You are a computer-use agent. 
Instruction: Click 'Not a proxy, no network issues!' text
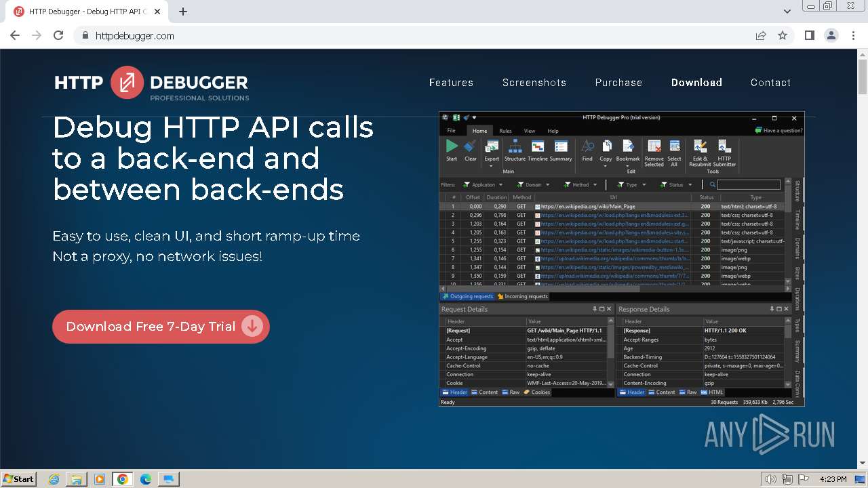coord(157,257)
